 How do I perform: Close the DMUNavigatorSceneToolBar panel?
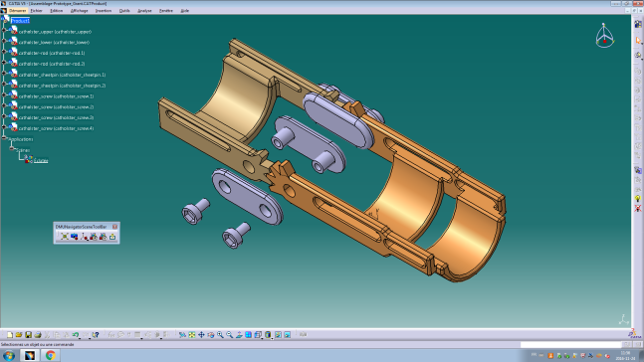point(115,227)
